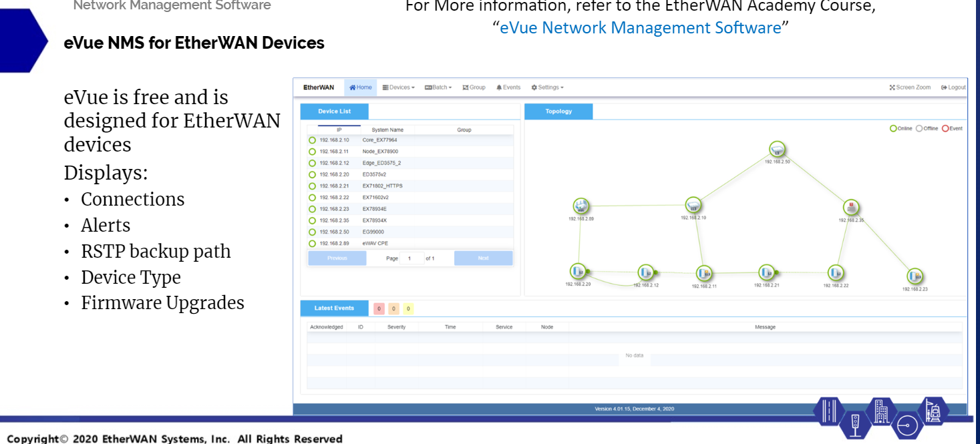Select the 192.168.2.12 node in the Topology map
The height and width of the screenshot is (444, 980).
[x=645, y=272]
